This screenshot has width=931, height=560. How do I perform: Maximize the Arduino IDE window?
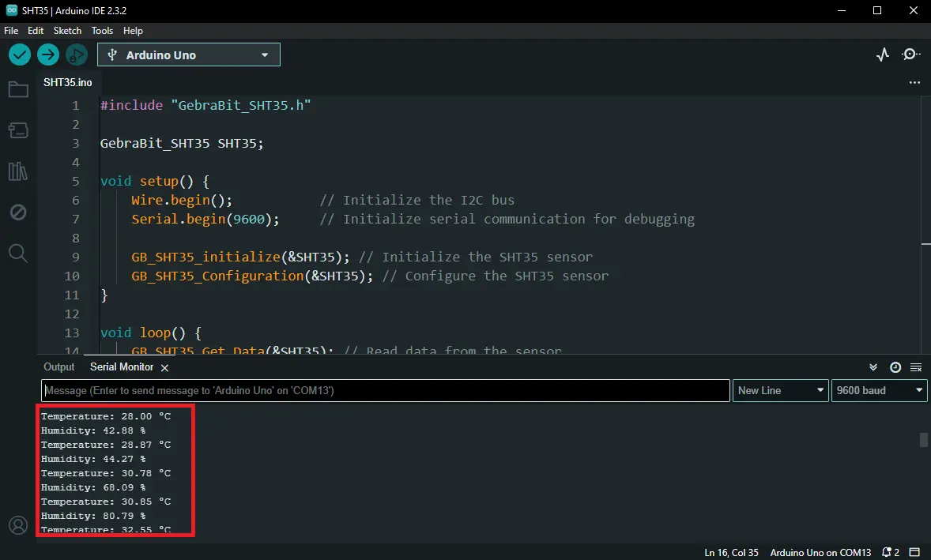(x=877, y=11)
